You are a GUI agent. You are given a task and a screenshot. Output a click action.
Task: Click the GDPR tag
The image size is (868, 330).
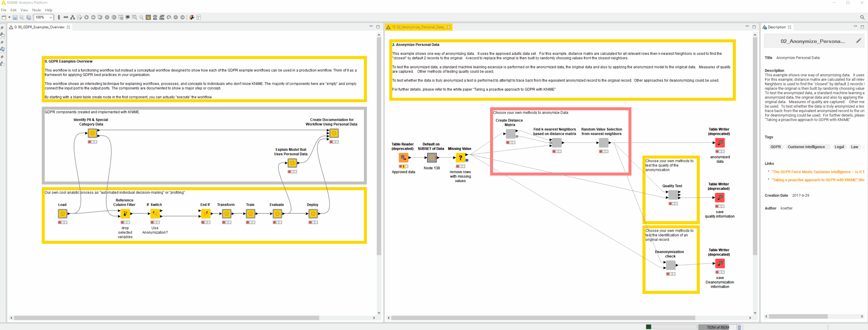click(775, 147)
